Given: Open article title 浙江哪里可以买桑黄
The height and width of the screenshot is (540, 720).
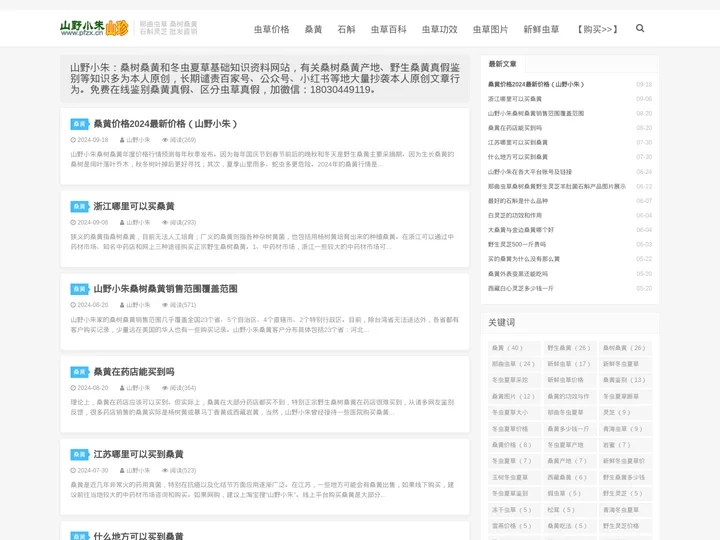Looking at the screenshot, I should (134, 207).
